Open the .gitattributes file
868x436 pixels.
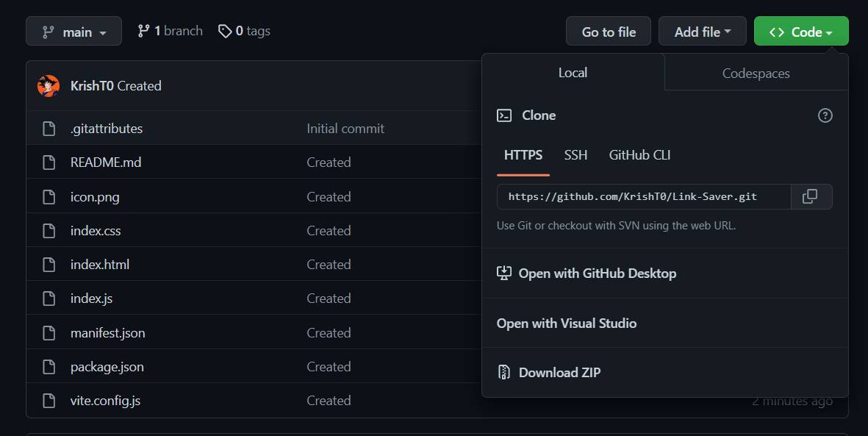pos(107,129)
